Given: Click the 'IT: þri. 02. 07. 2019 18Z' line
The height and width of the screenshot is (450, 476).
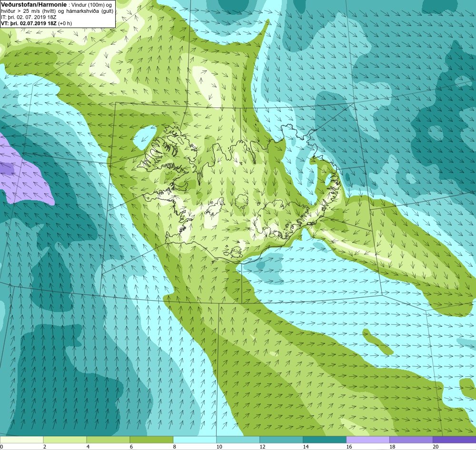Looking at the screenshot, I should (x=29, y=17).
